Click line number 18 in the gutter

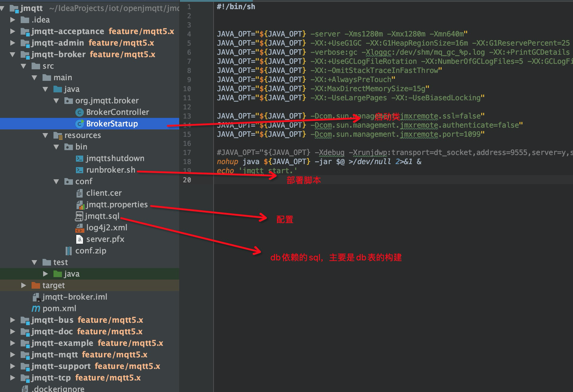(x=187, y=162)
